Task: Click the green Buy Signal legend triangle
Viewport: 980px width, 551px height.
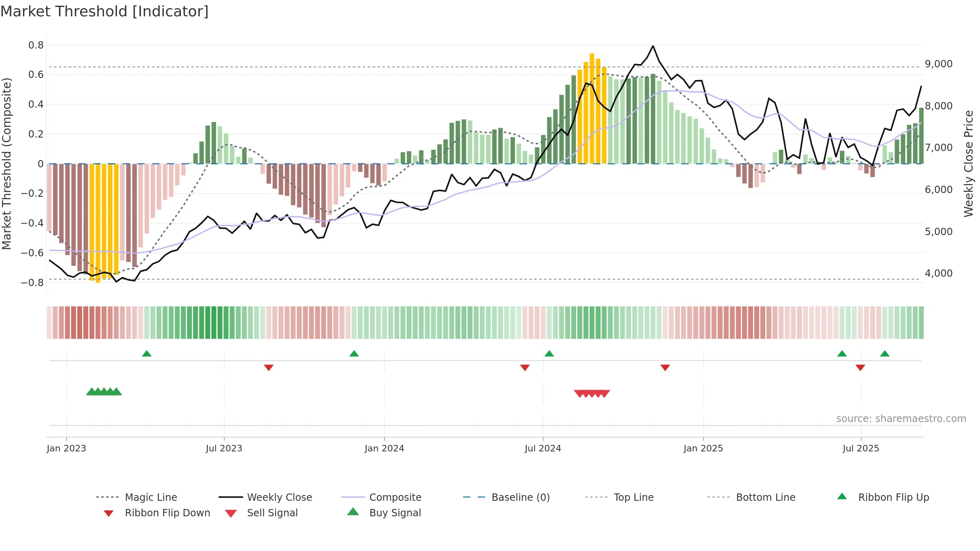Action: (353, 511)
